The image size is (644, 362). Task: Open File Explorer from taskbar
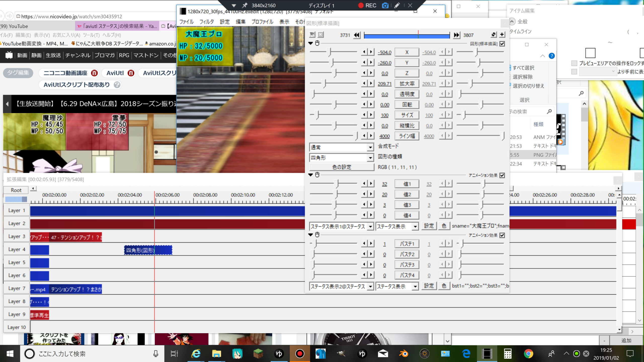click(216, 354)
